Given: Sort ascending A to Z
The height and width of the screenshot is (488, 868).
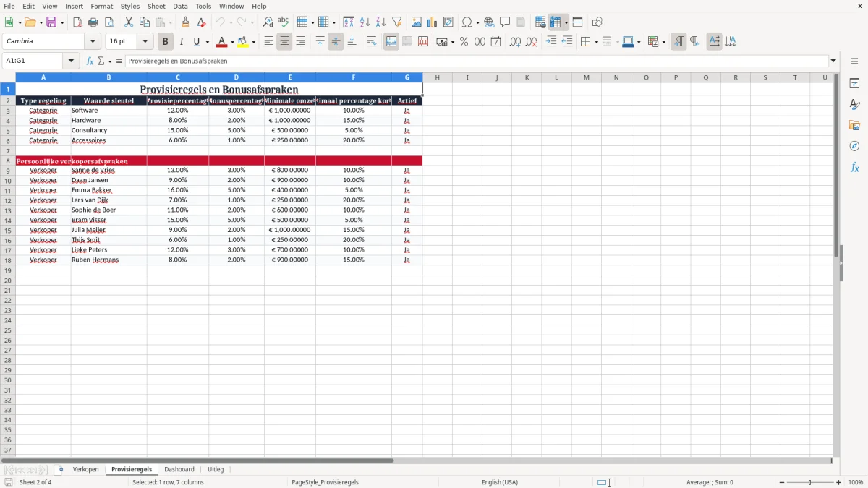Looking at the screenshot, I should [x=365, y=22].
